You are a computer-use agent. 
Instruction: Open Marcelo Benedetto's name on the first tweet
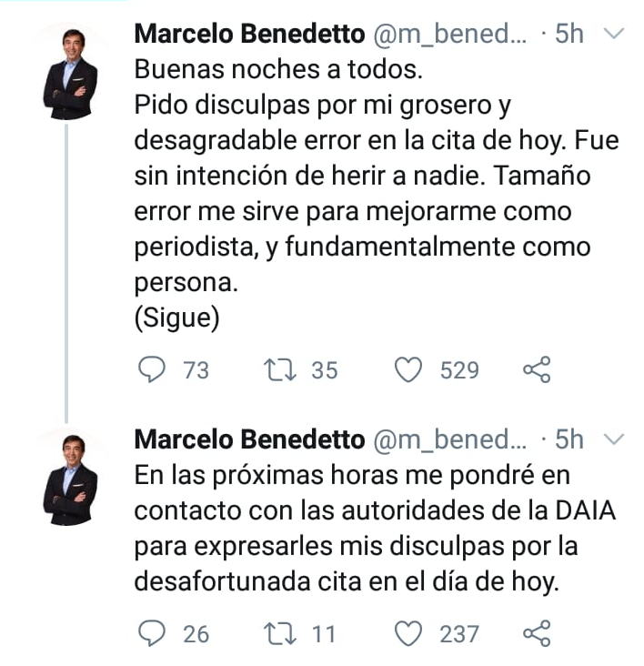[x=248, y=35]
